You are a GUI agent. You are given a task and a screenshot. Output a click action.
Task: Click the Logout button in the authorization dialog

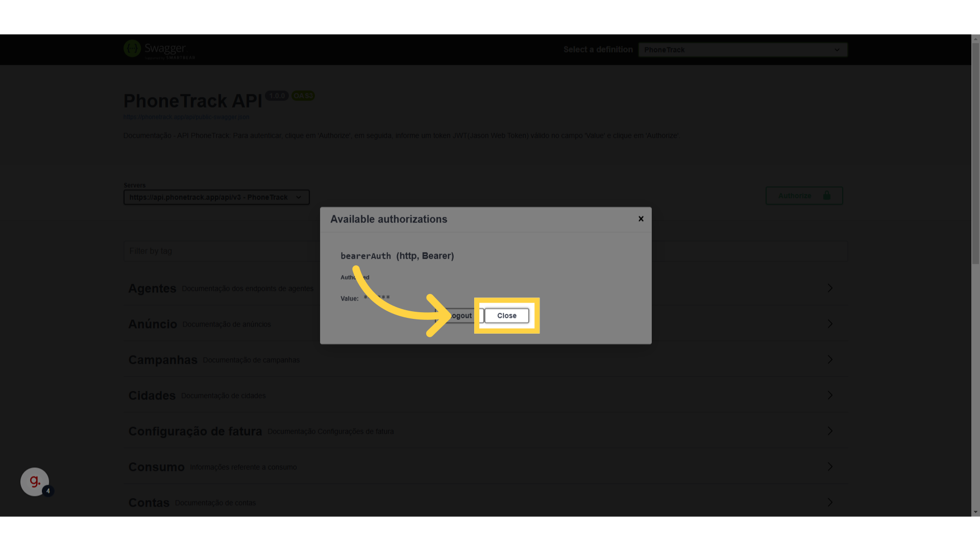pos(459,316)
